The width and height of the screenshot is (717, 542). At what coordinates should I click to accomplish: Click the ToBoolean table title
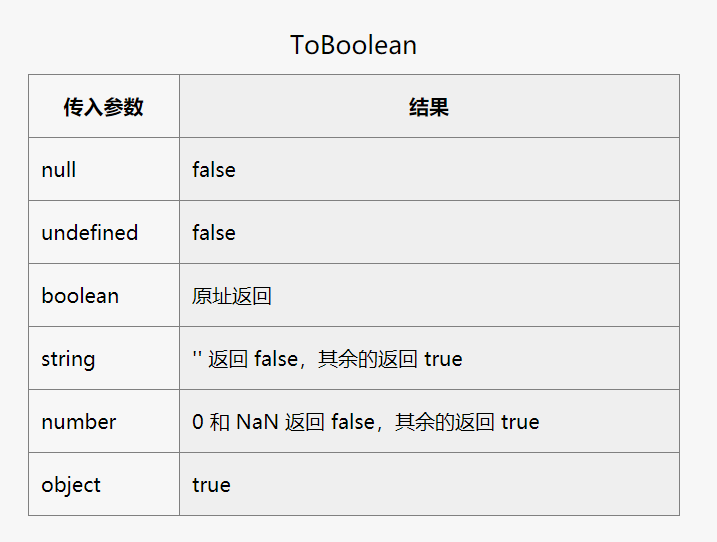(x=353, y=45)
